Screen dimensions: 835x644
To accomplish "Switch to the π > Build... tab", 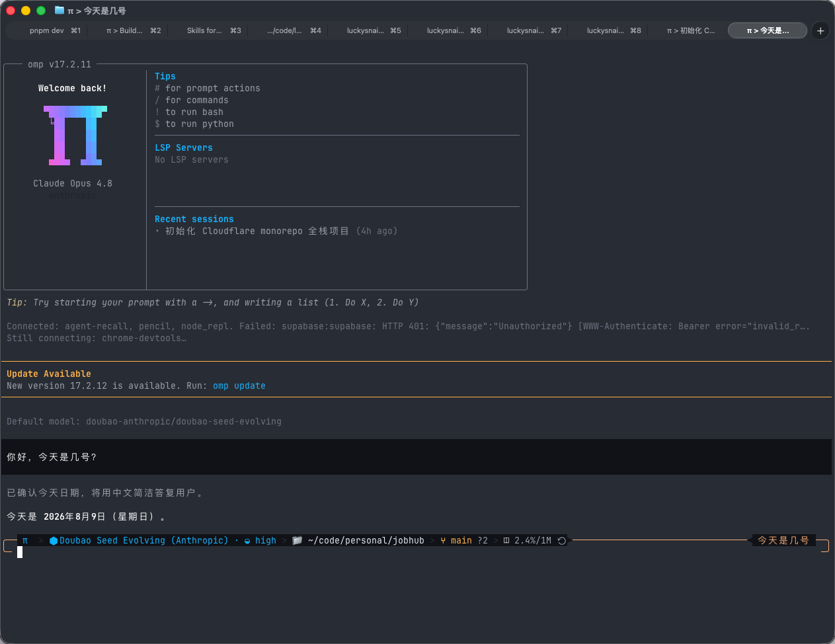I will [x=128, y=30].
